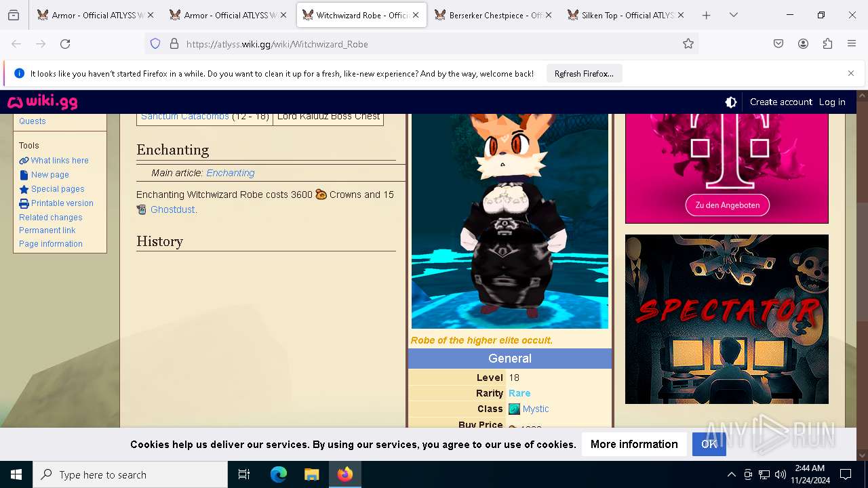Click Create account link
The height and width of the screenshot is (488, 868).
pos(781,102)
